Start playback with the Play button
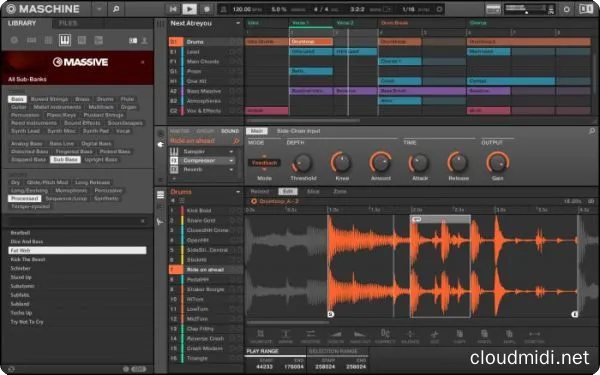Viewport: 600px width, 375px height. (189, 9)
